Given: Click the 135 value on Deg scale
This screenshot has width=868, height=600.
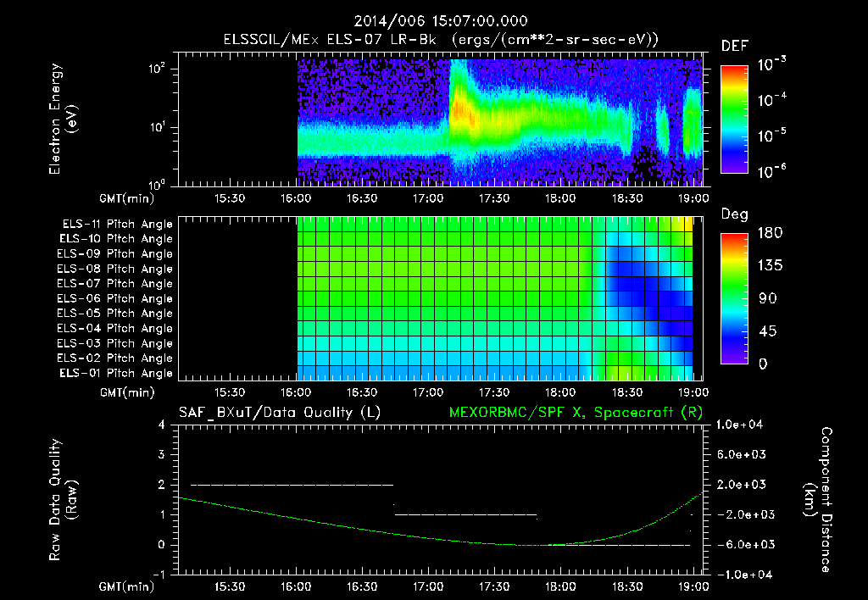Looking at the screenshot, I should coord(770,266).
